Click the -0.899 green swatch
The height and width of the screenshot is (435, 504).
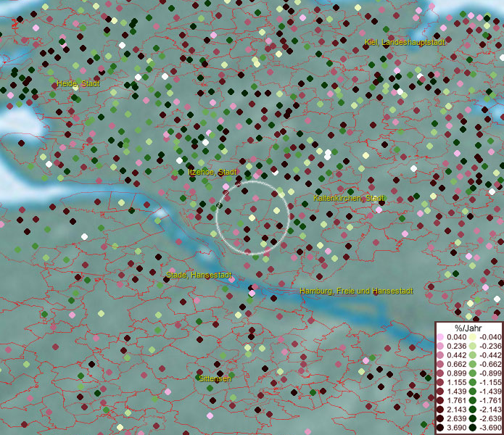(473, 373)
